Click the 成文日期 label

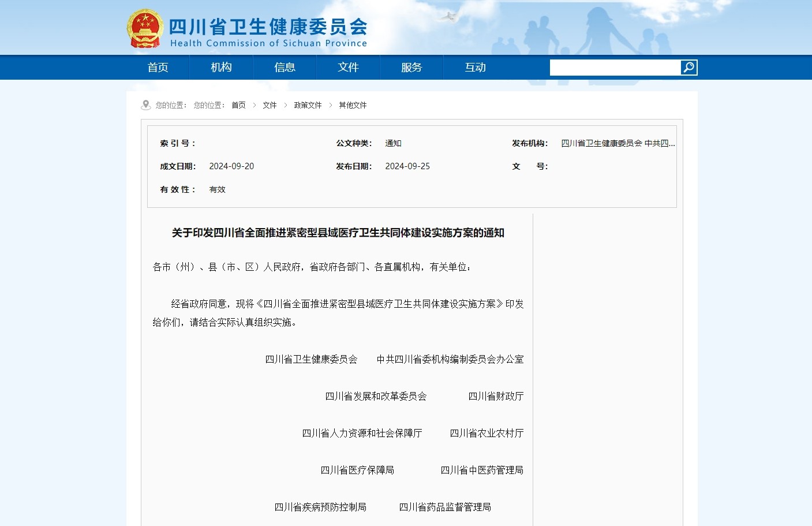pyautogui.click(x=178, y=166)
